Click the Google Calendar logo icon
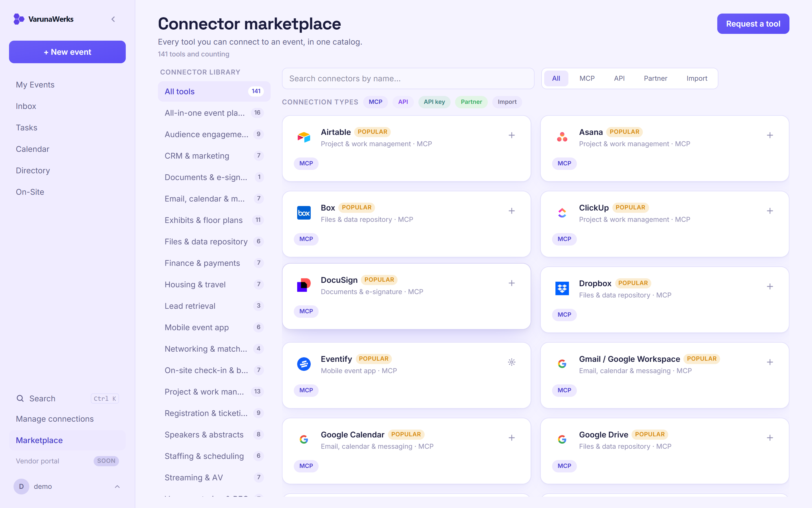 [304, 439]
